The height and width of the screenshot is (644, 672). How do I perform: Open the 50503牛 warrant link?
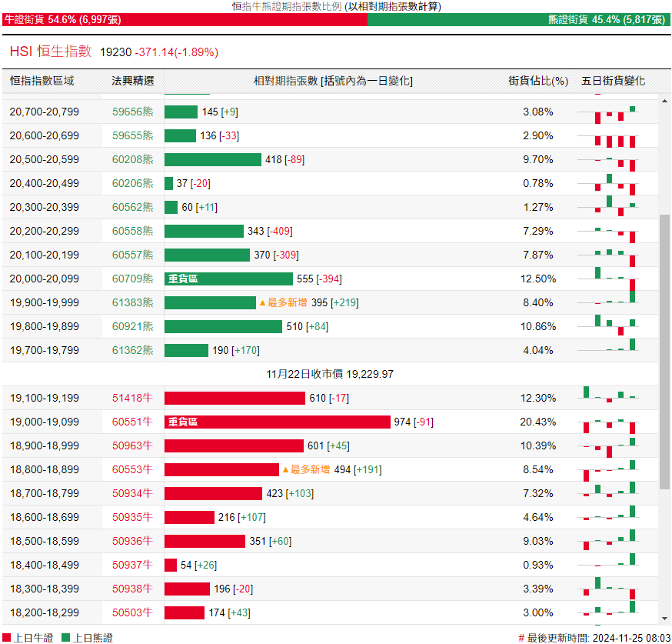tap(132, 612)
